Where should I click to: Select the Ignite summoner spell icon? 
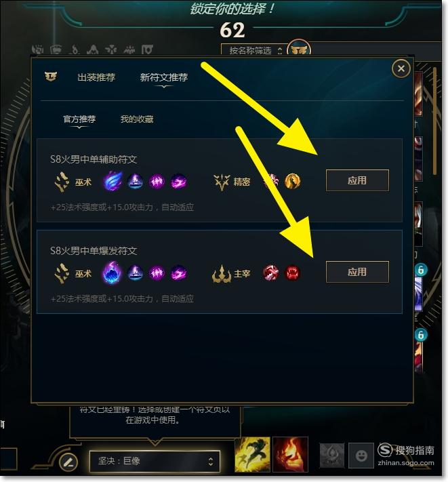tap(290, 454)
